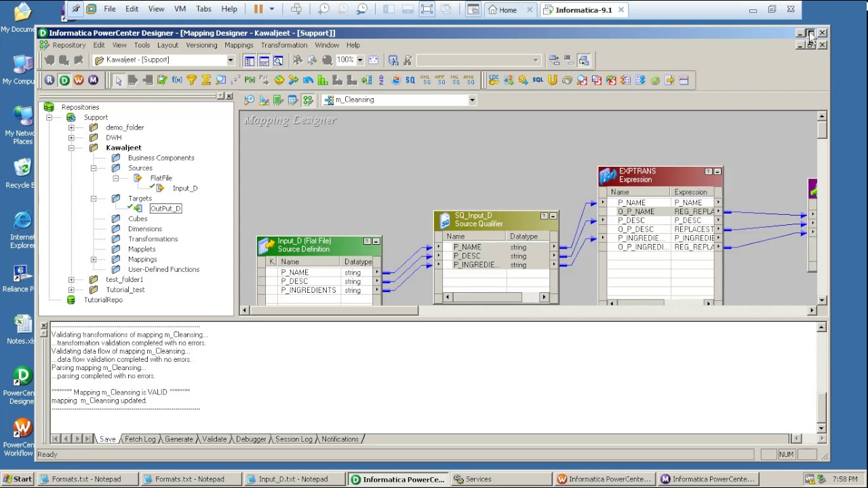The height and width of the screenshot is (488, 868).
Task: Select the Input_D source in the tree
Action: (x=184, y=188)
